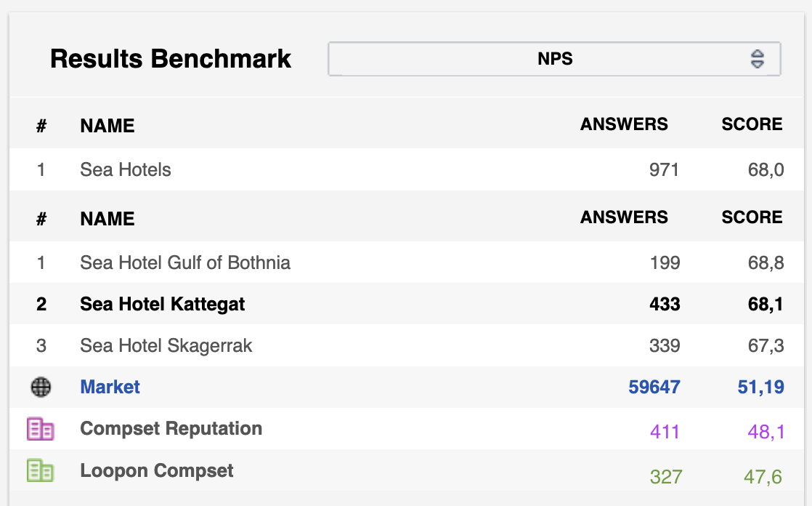Open the Market benchmark link
The width and height of the screenshot is (812, 506).
[x=110, y=387]
